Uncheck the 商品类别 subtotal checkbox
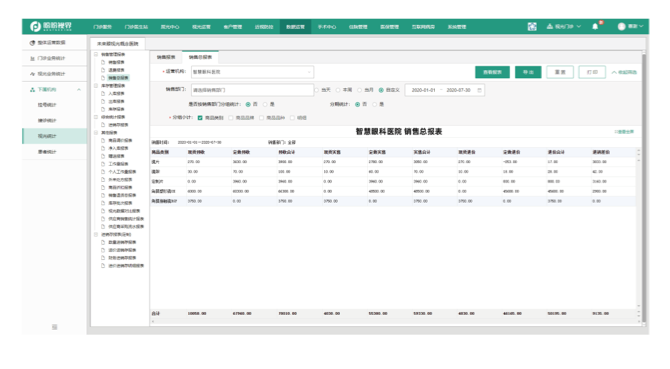 (x=200, y=118)
